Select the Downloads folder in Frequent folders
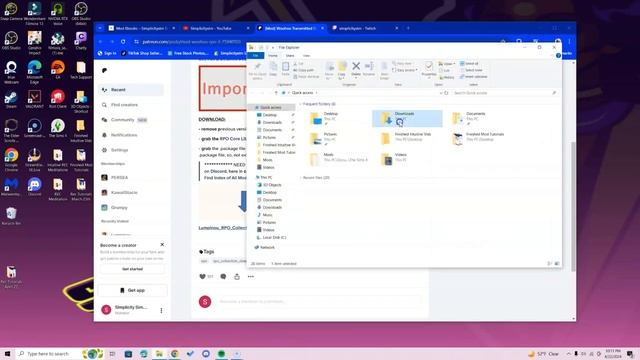The width and height of the screenshot is (640, 360). tap(407, 118)
